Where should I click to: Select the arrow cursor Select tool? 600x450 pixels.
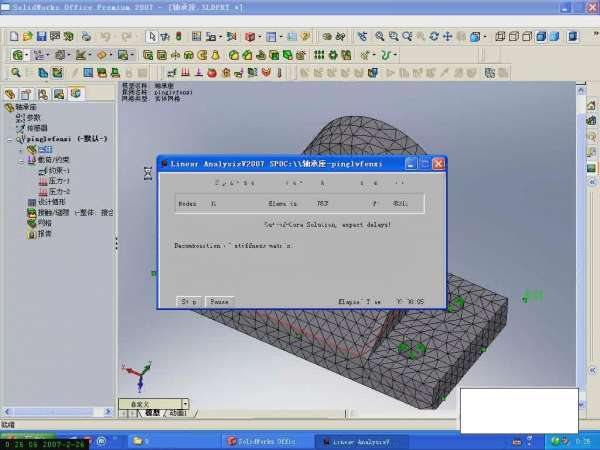pyautogui.click(x=152, y=36)
